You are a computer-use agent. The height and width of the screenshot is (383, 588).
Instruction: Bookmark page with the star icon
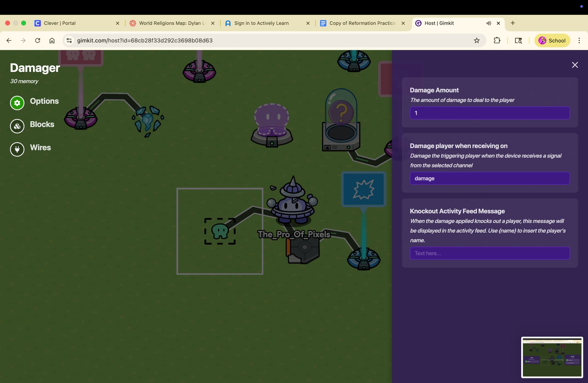tap(477, 40)
